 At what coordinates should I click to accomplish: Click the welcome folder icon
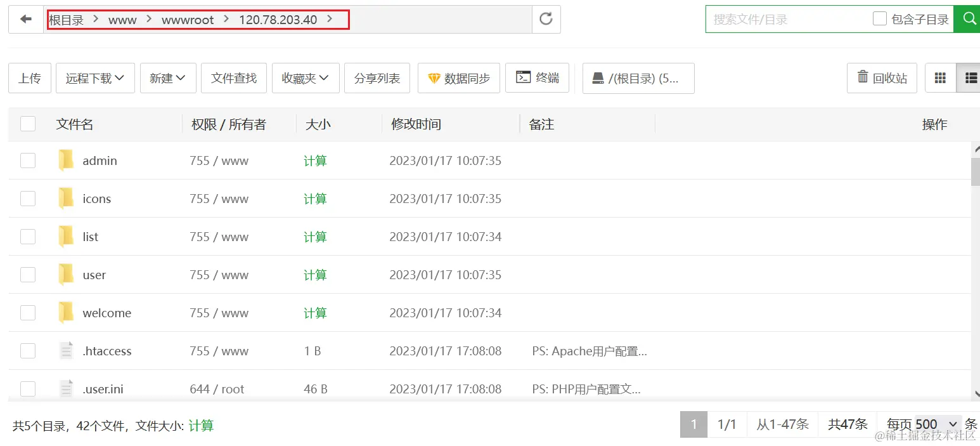pyautogui.click(x=66, y=313)
